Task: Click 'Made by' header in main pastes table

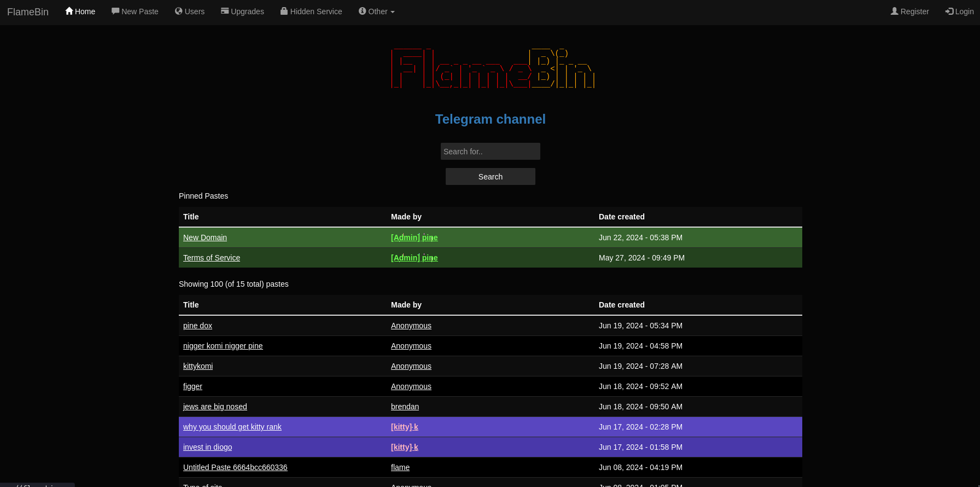Action: pos(406,305)
